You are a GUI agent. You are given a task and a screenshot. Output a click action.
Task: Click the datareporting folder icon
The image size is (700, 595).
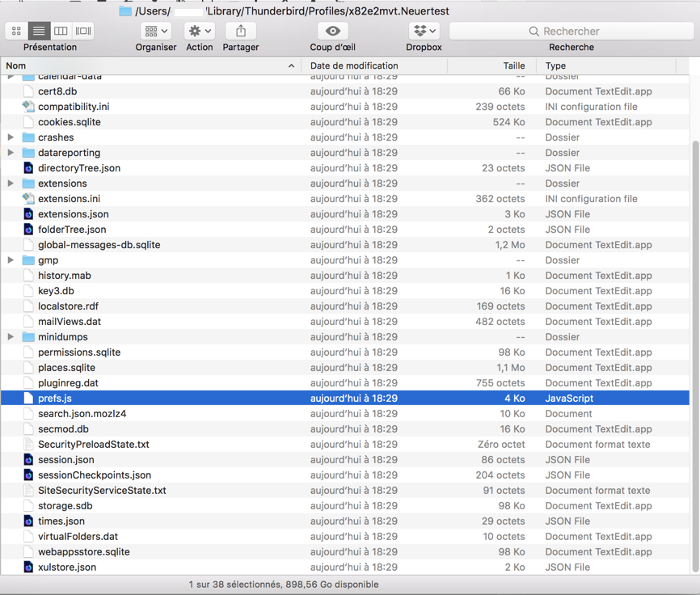(28, 153)
